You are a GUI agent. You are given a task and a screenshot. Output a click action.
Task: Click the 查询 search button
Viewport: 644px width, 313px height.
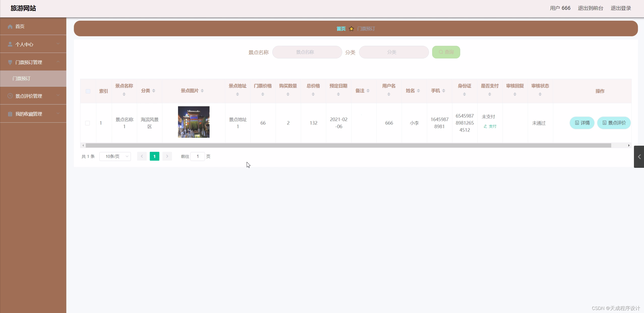coord(446,52)
